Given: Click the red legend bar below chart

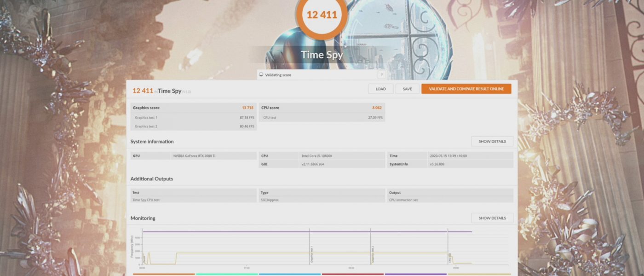Looking at the screenshot, I should pyautogui.click(x=352, y=274).
